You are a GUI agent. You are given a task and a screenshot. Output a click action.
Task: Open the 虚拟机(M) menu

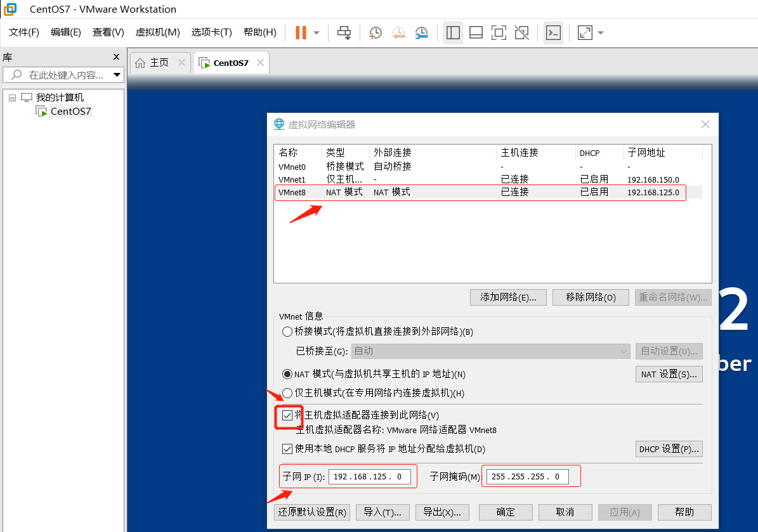[157, 32]
